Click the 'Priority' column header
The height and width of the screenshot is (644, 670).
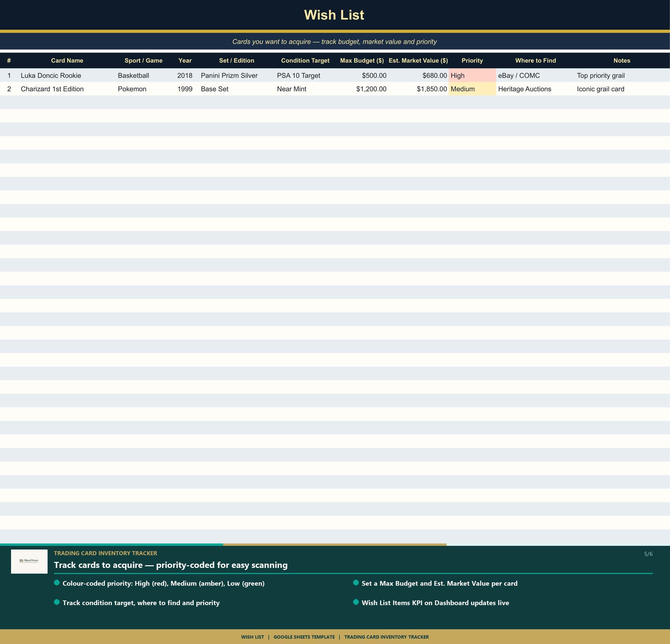pyautogui.click(x=472, y=61)
